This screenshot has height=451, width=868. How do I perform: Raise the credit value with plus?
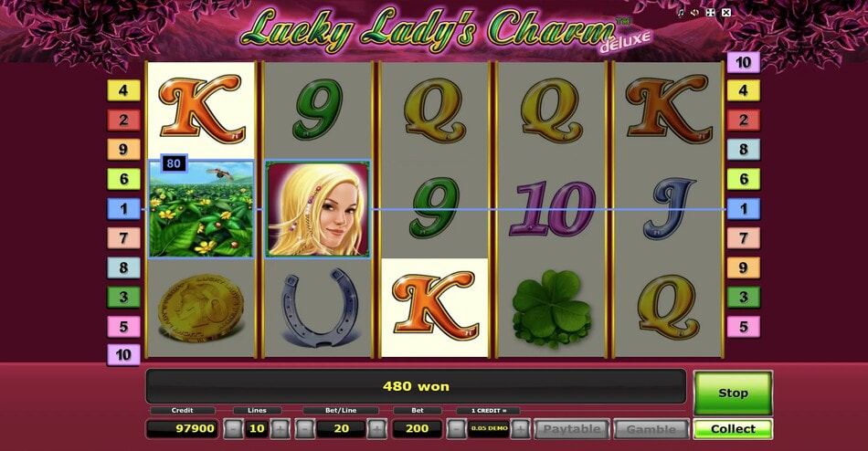click(x=521, y=429)
